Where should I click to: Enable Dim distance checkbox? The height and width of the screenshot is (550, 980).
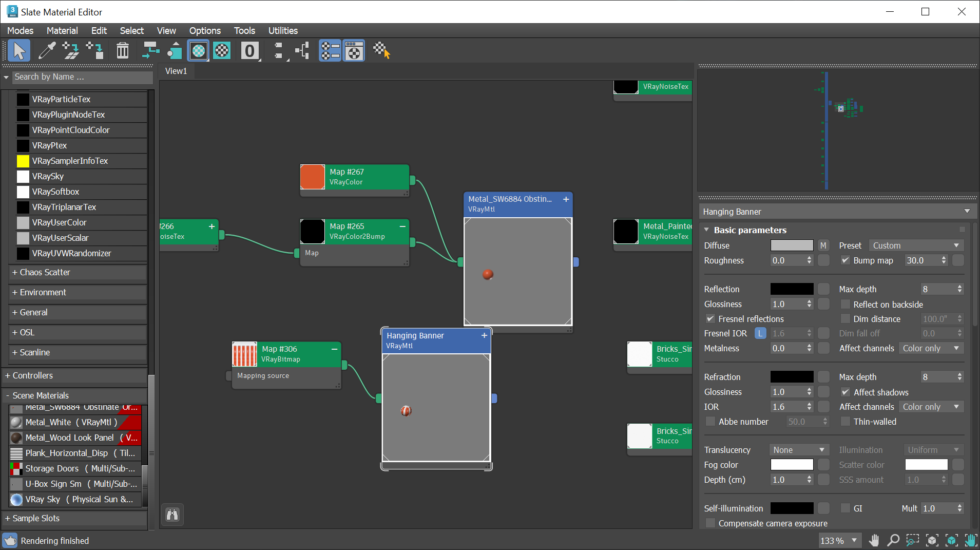coord(845,319)
